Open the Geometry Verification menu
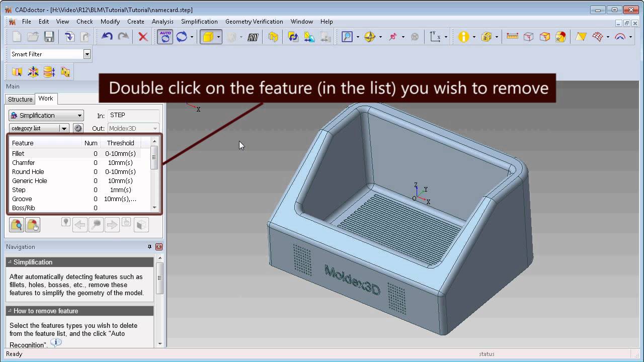The height and width of the screenshot is (362, 644). tap(254, 22)
